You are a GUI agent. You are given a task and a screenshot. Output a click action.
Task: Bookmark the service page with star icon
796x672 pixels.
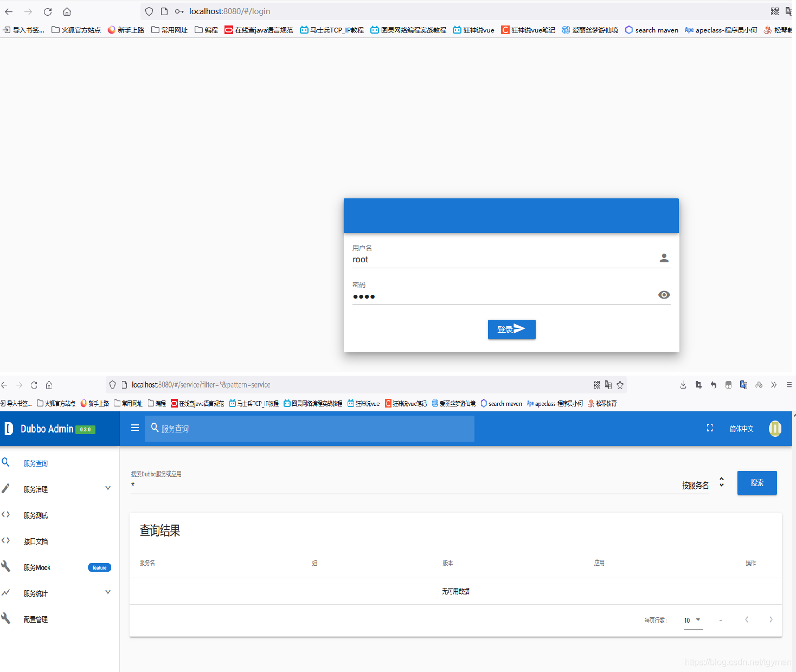(620, 385)
